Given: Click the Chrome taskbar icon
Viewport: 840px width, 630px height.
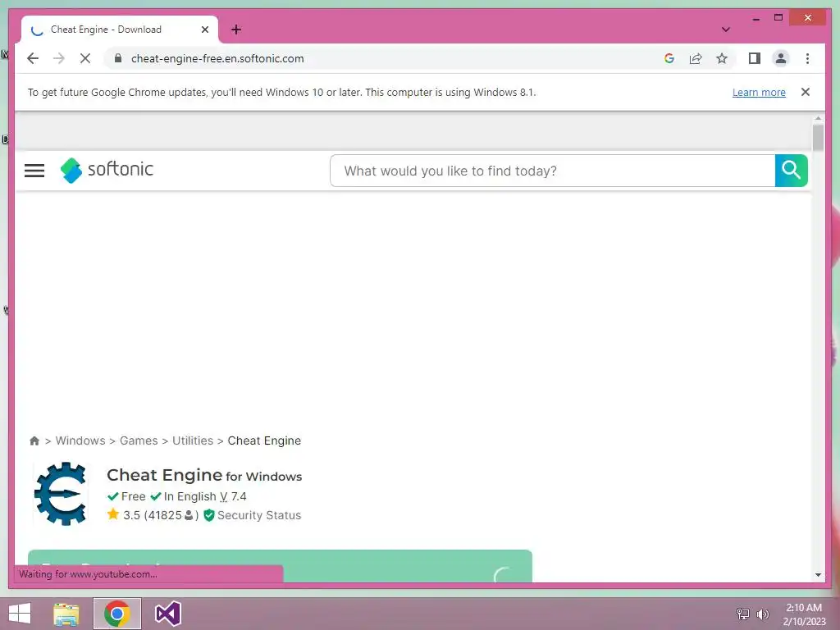Looking at the screenshot, I should [x=117, y=614].
